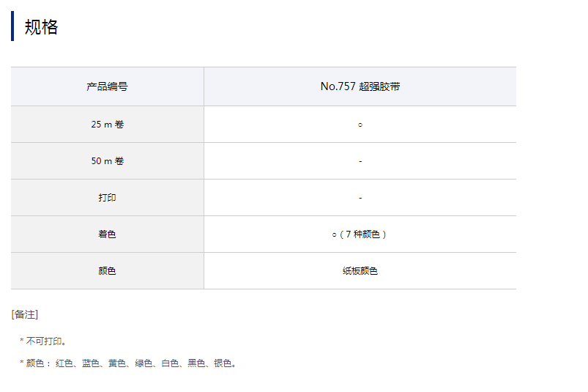The image size is (588, 392).
Task: Click the word 银色 in the color list
Action: tap(223, 363)
